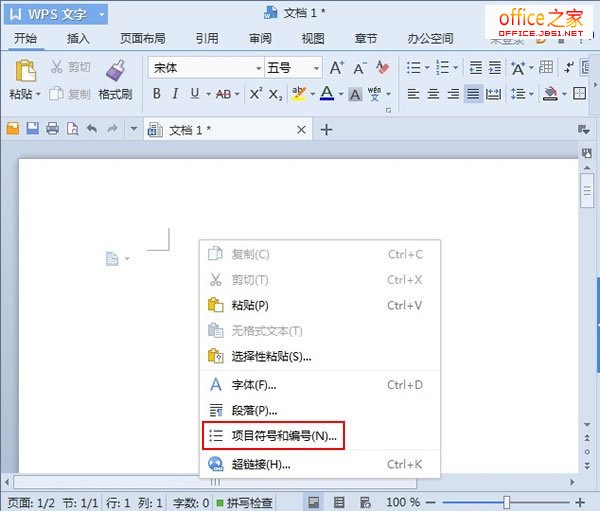Clear formatting with eraser icon
The image size is (600, 511).
pos(382,68)
